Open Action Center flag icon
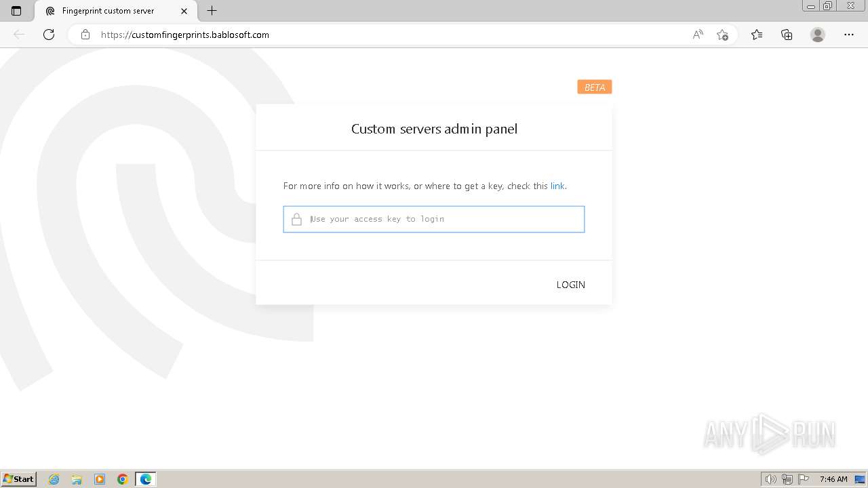 pyautogui.click(x=804, y=479)
